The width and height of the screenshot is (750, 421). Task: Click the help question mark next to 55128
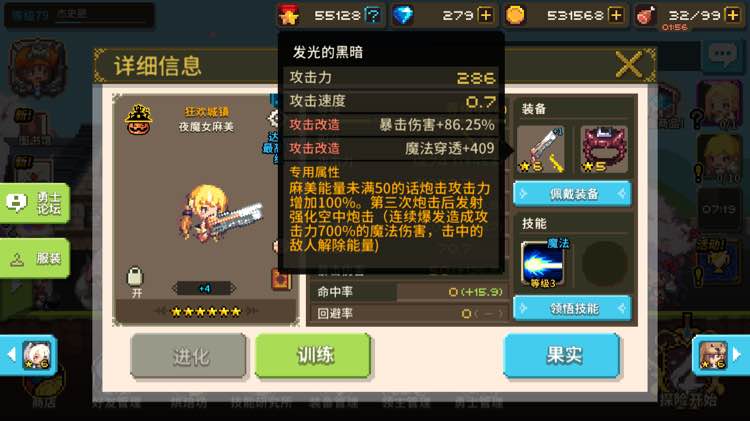pos(373,16)
